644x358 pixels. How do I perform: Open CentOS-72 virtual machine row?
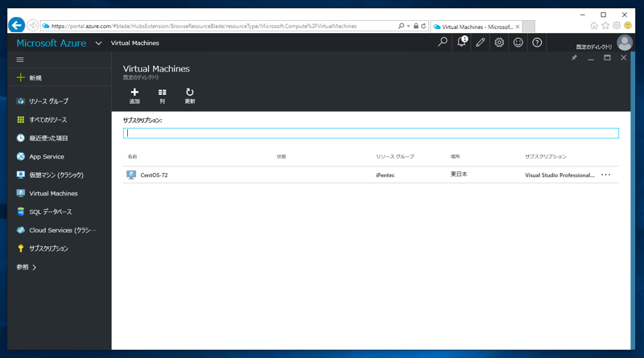pyautogui.click(x=371, y=175)
